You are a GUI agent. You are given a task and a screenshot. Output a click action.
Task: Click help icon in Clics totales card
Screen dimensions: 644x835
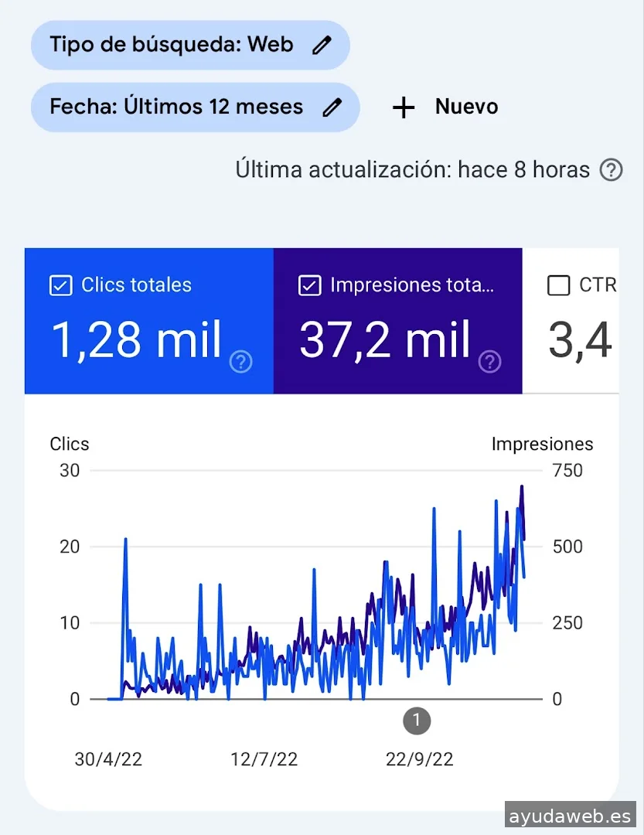[241, 361]
